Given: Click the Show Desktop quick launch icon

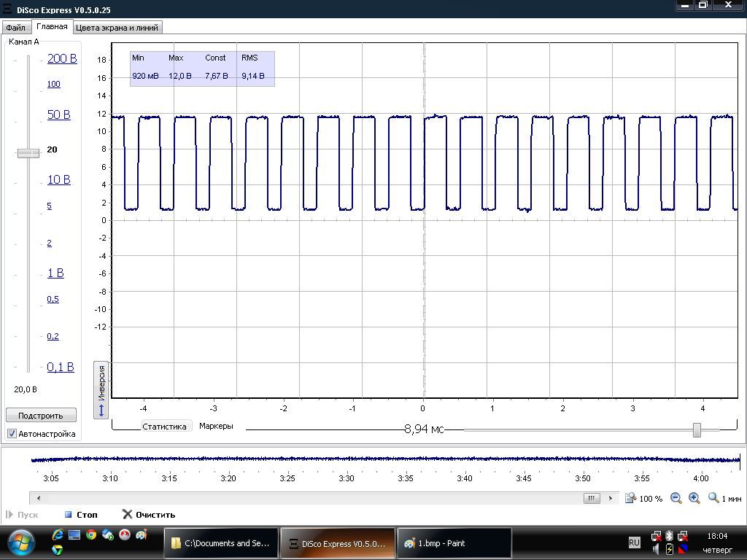Looking at the screenshot, I should (x=74, y=534).
